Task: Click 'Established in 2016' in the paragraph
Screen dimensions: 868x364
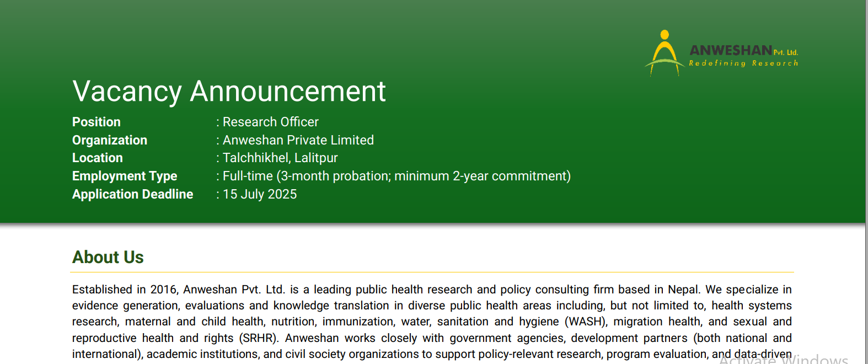Action: coord(124,290)
